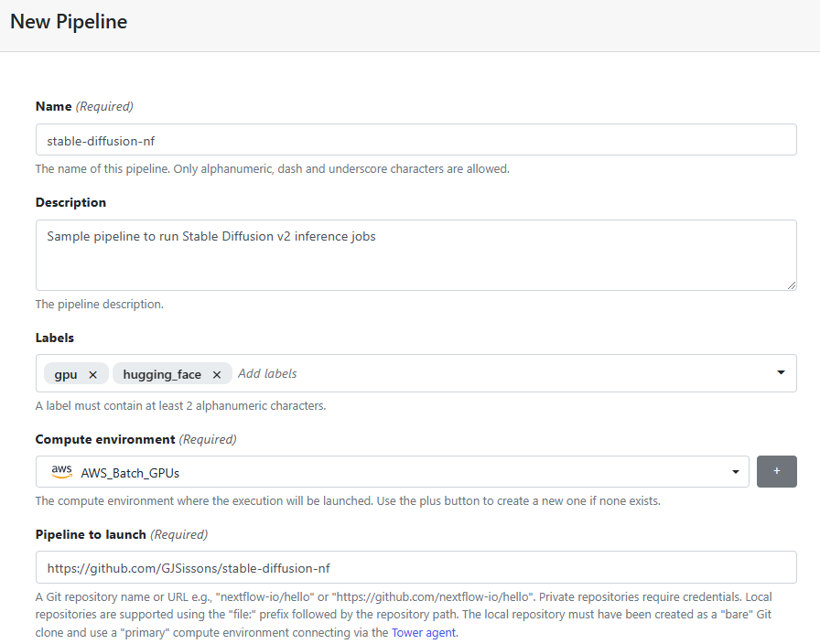The width and height of the screenshot is (820, 644).
Task: Click the Labels field label
Action: click(x=54, y=338)
